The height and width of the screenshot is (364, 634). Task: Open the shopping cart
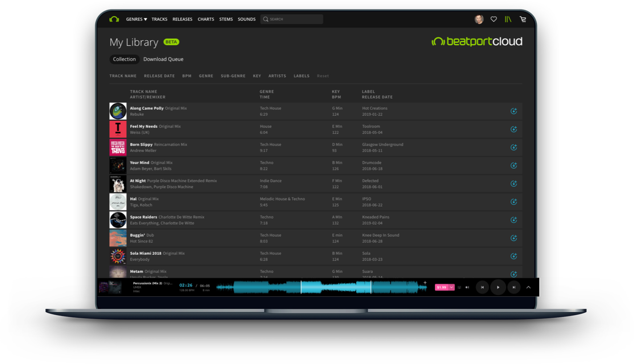point(523,19)
